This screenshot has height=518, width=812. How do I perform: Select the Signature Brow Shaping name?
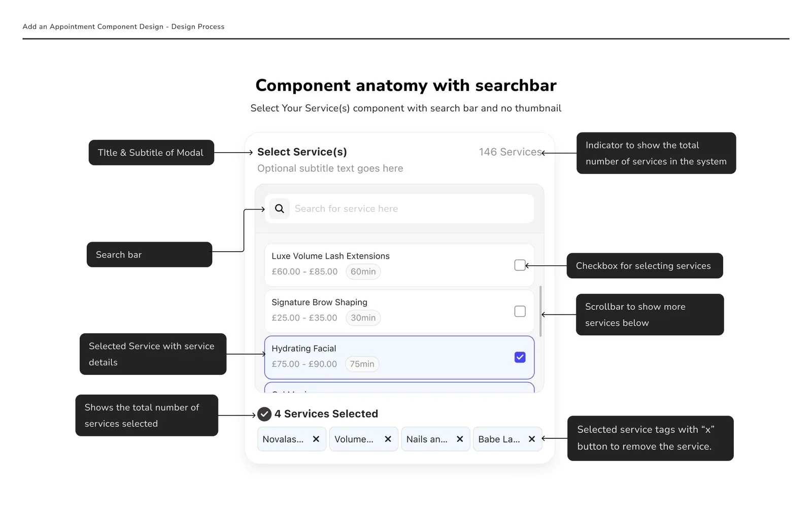coord(319,302)
